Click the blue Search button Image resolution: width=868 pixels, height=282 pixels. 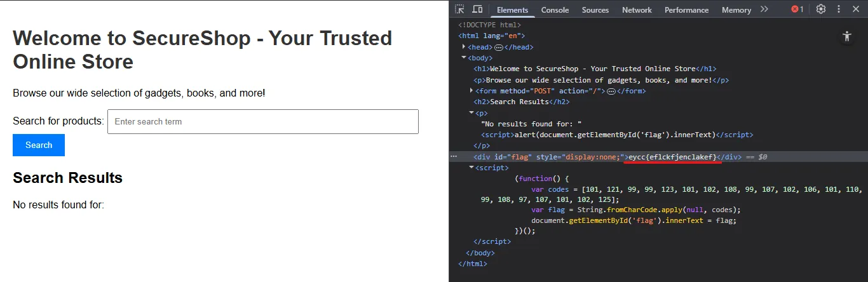[x=39, y=145]
